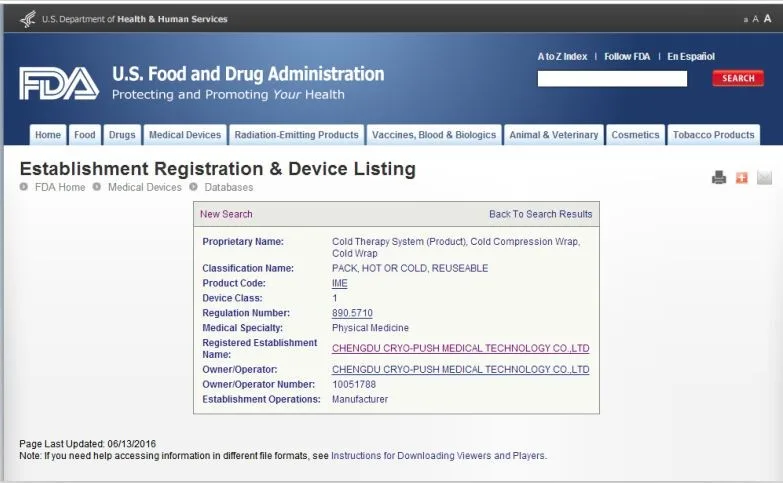The image size is (783, 483).
Task: Open Animal & Veterinary tab
Action: coord(554,135)
